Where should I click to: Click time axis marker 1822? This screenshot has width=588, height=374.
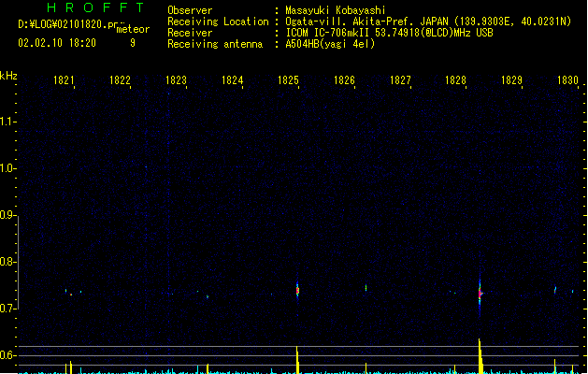(120, 79)
